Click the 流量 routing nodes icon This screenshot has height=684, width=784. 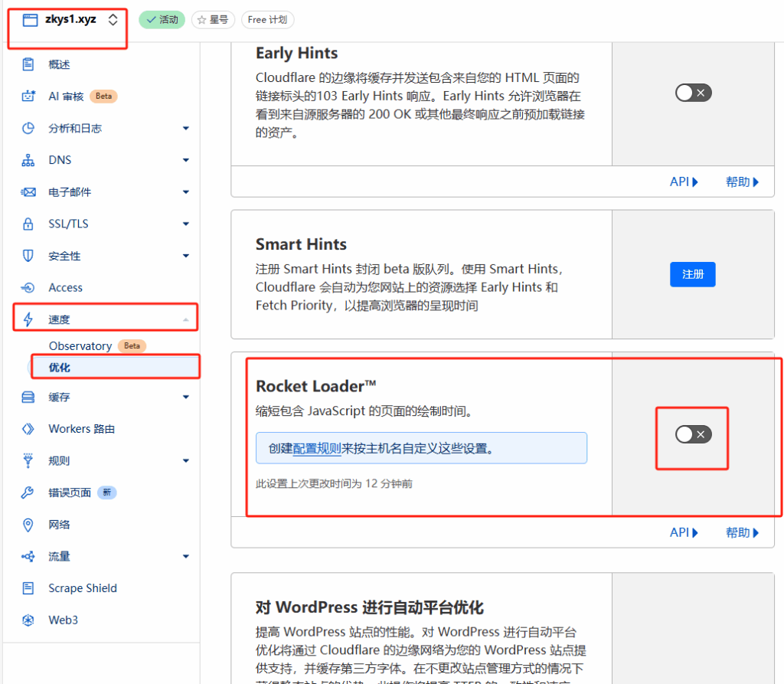pos(28,556)
